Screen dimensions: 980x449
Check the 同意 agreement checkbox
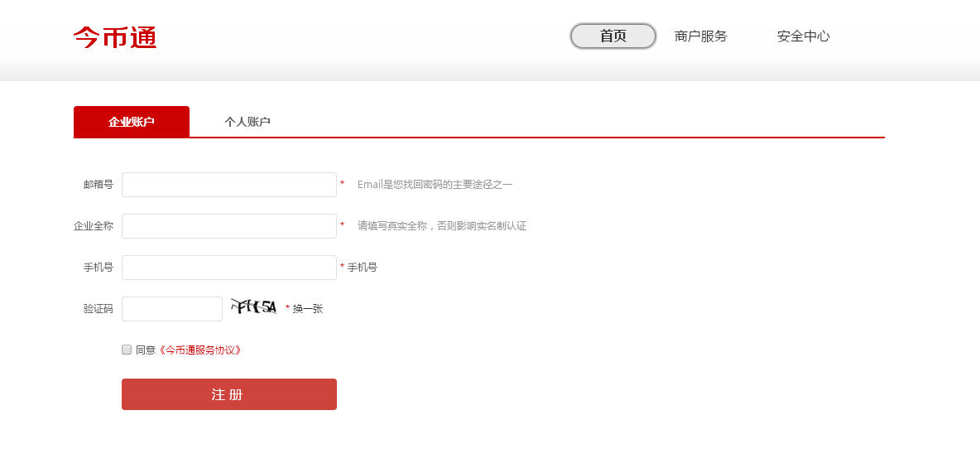point(127,350)
